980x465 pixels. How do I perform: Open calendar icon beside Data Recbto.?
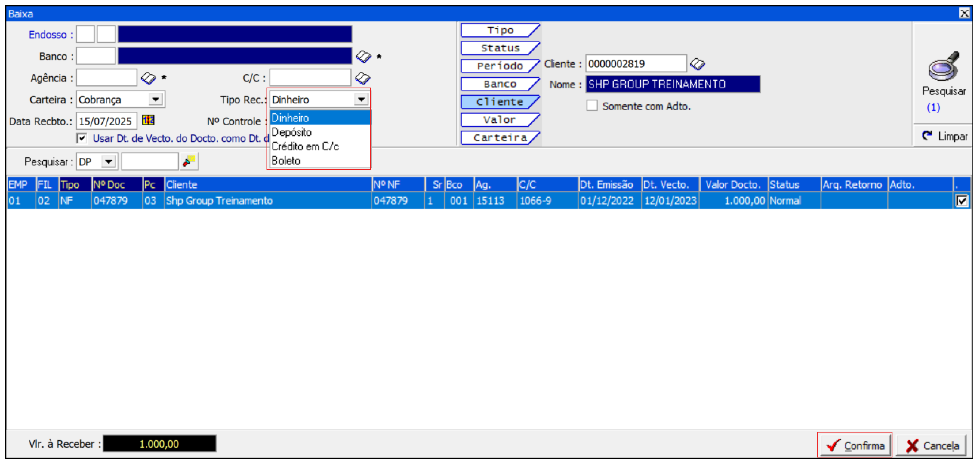[148, 120]
